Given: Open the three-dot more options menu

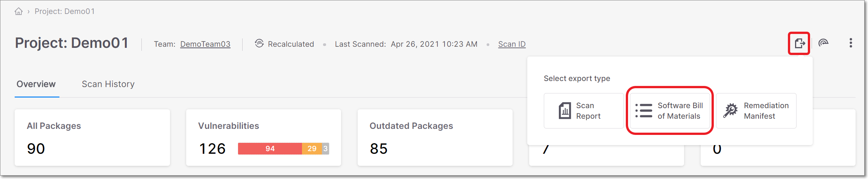Looking at the screenshot, I should pos(851,43).
